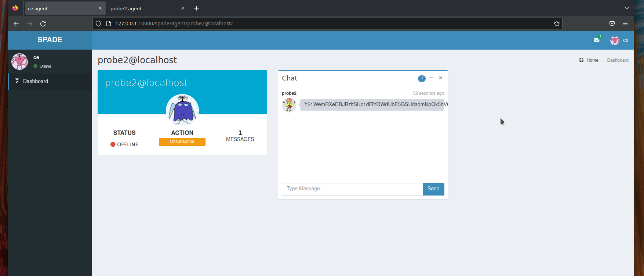Click the shield tracking protection icon

click(98, 24)
